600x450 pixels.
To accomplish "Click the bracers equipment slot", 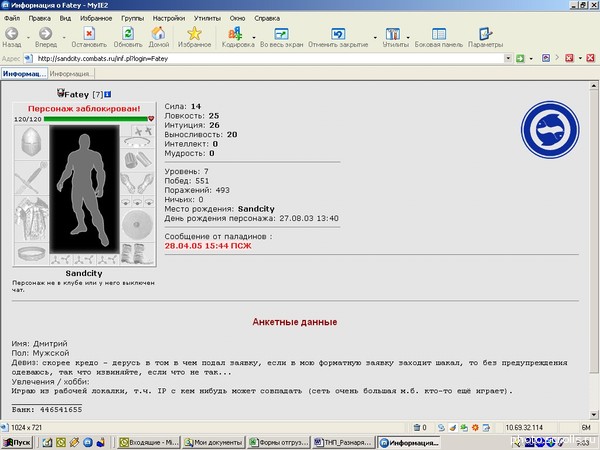I will click(x=137, y=160).
